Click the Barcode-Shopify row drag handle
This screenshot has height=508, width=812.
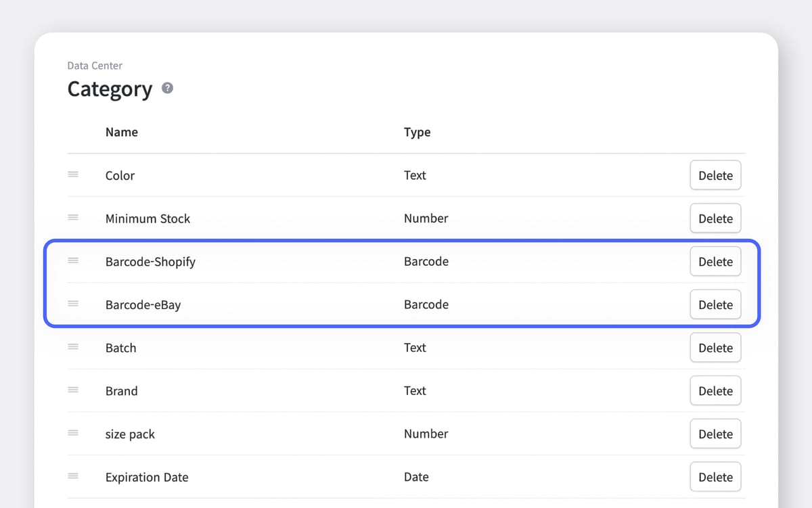(x=73, y=260)
